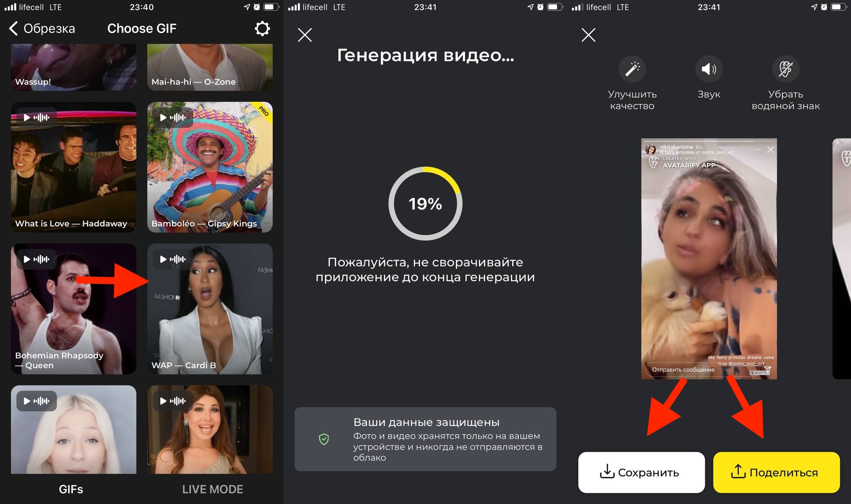The width and height of the screenshot is (851, 504).
Task: Click the play icon on WAP Cardi B thumbnail
Action: pyautogui.click(x=162, y=259)
